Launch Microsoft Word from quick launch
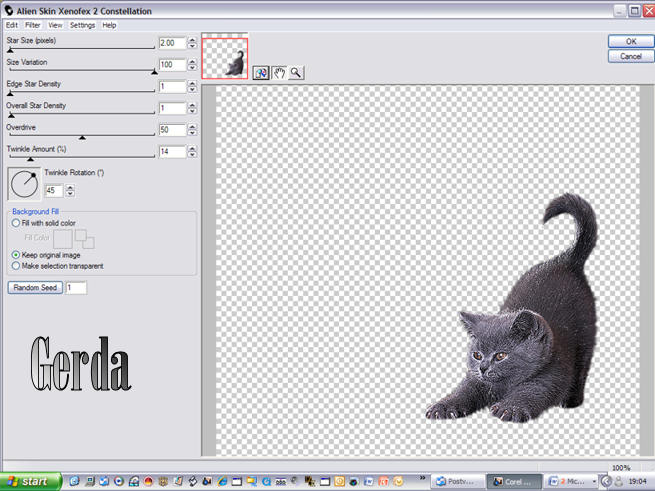The width and height of the screenshot is (655, 491). (x=369, y=481)
